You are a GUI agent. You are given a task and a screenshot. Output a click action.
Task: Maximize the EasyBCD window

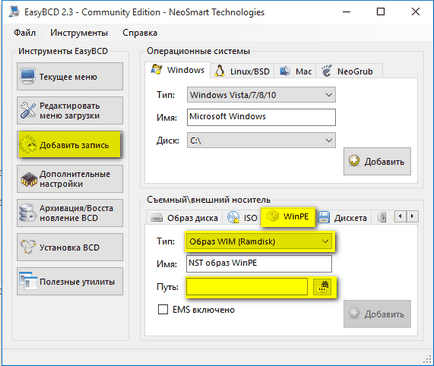tap(381, 12)
